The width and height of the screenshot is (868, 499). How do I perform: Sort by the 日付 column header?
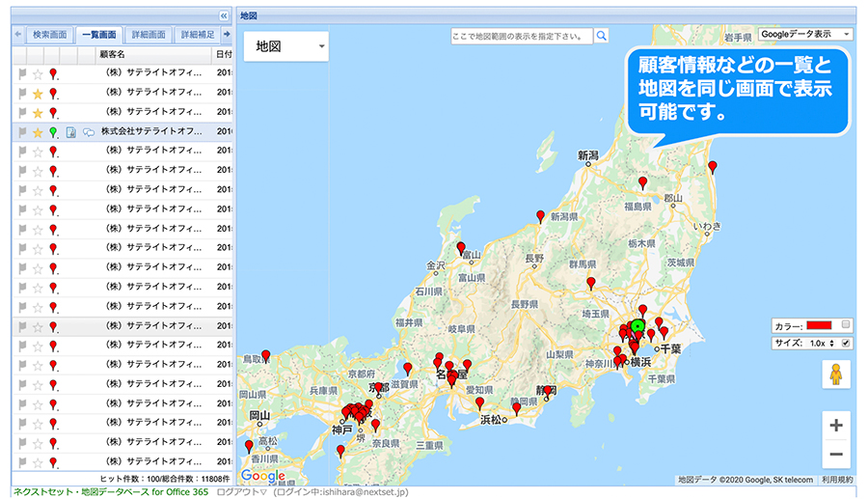[223, 54]
